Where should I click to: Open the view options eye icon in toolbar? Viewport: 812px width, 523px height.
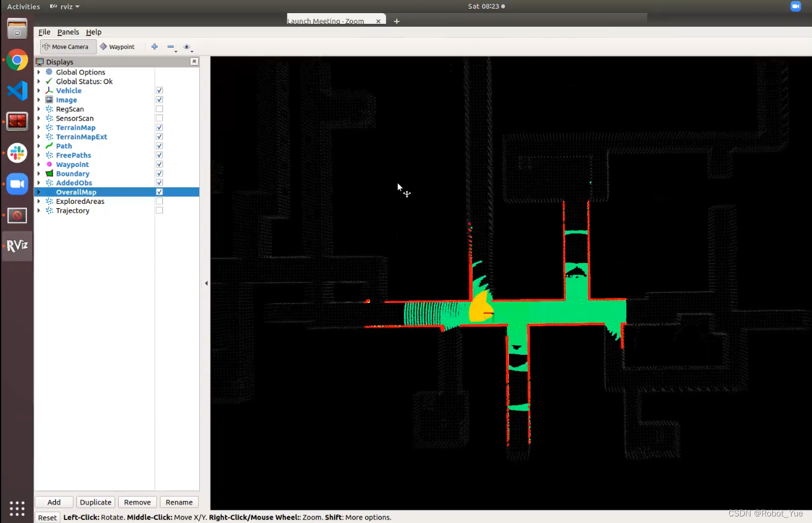tap(187, 47)
